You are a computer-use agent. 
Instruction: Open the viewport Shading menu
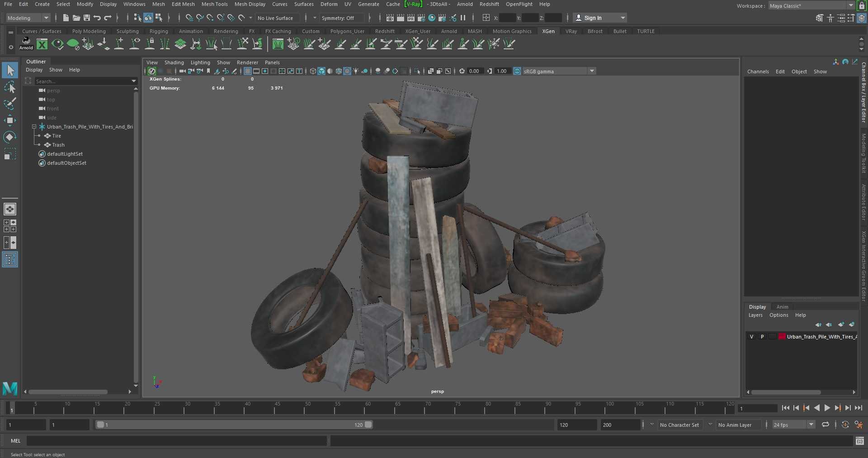174,62
